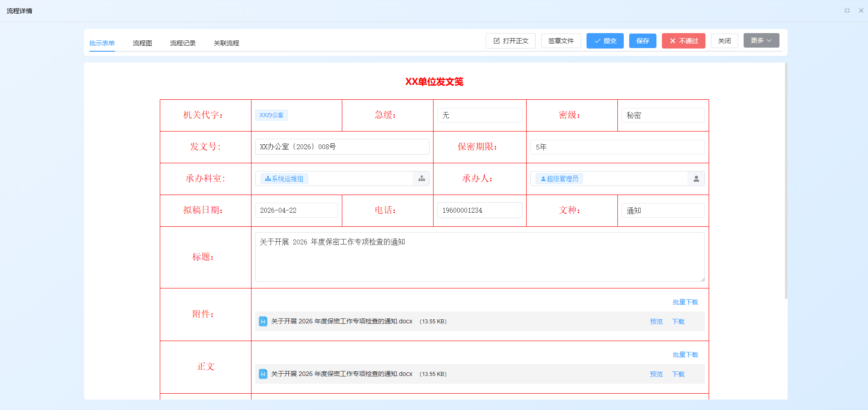Click the docx filename in 正文 row
Viewport: 868px width, 410px height.
click(x=342, y=374)
